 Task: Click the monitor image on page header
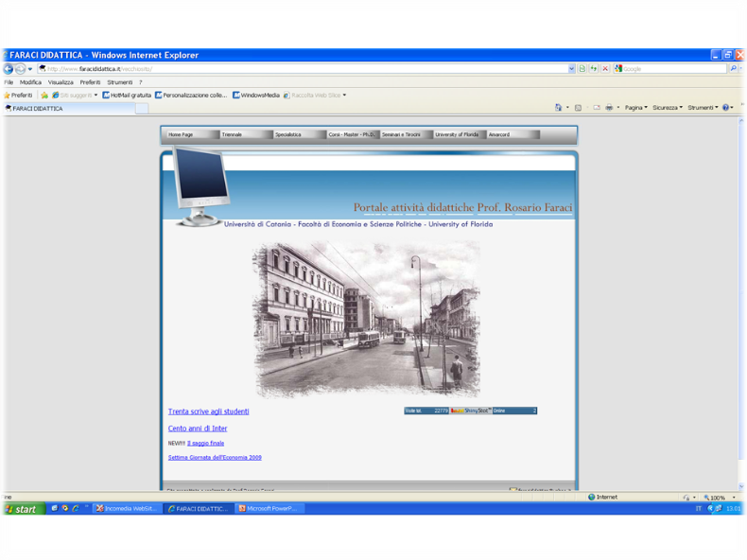click(x=200, y=186)
